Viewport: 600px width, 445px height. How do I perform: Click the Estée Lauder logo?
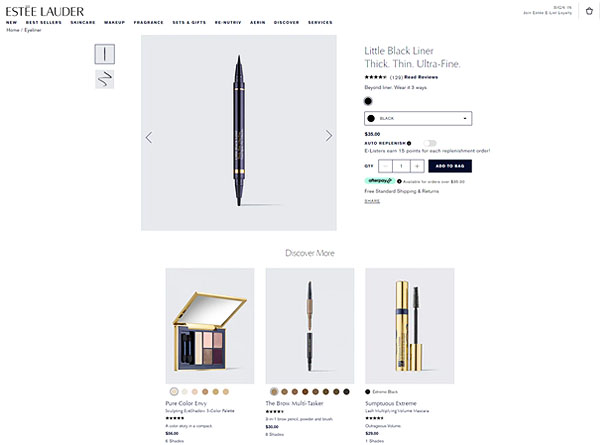point(45,11)
